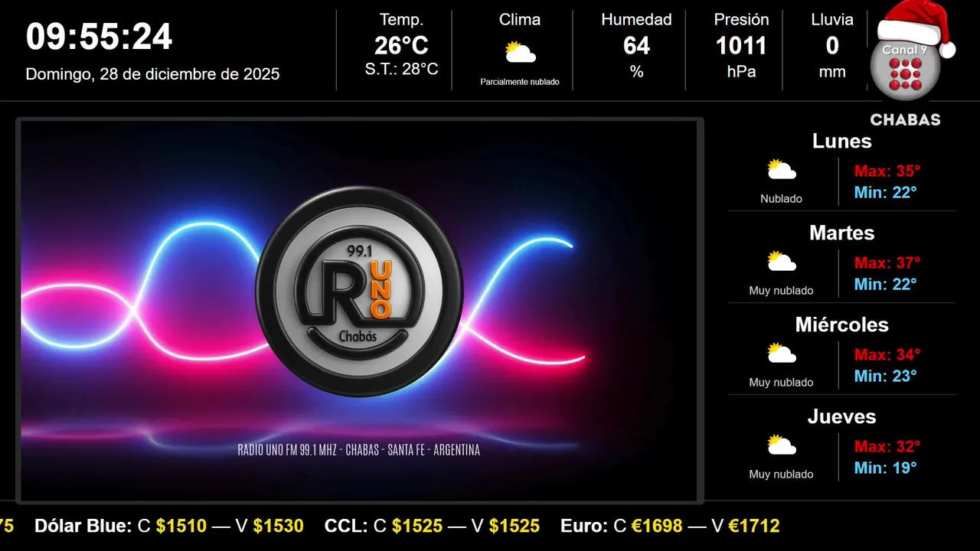Click Muy nublado caption under Miércoles
Image resolution: width=980 pixels, height=551 pixels.
pyautogui.click(x=782, y=383)
